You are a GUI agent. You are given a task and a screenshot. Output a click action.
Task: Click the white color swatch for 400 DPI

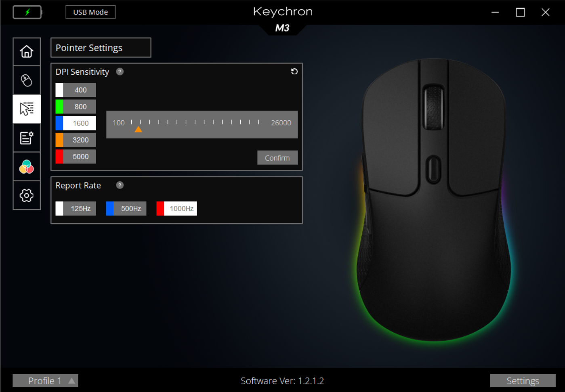(59, 90)
